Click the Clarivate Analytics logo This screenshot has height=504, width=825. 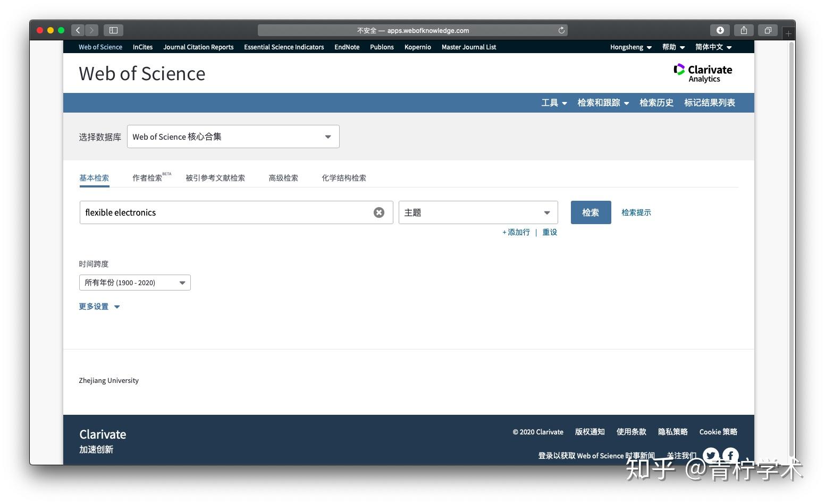click(x=703, y=73)
